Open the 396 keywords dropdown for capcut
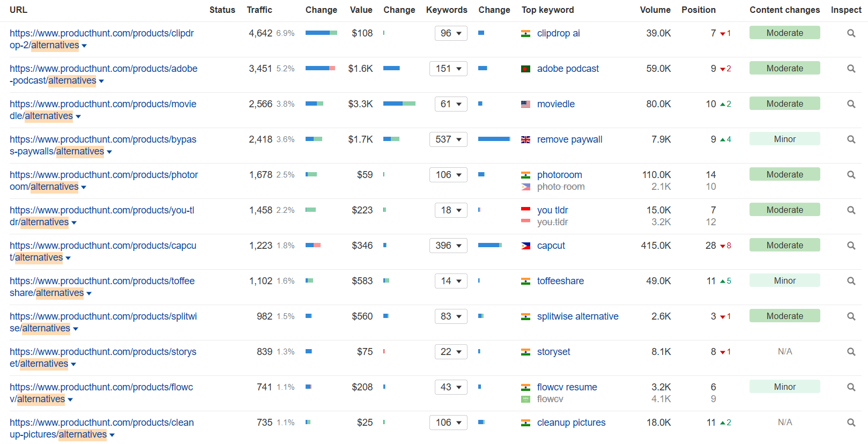 point(448,246)
